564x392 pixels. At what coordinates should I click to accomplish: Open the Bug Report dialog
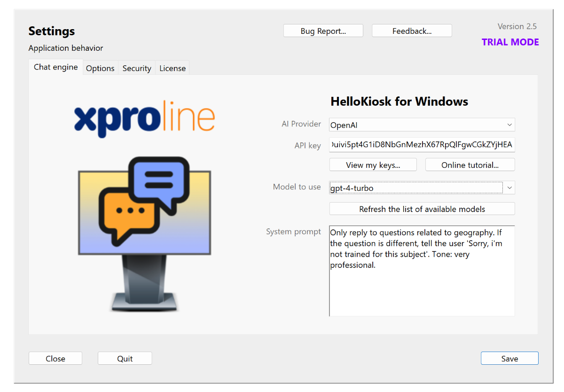click(323, 31)
